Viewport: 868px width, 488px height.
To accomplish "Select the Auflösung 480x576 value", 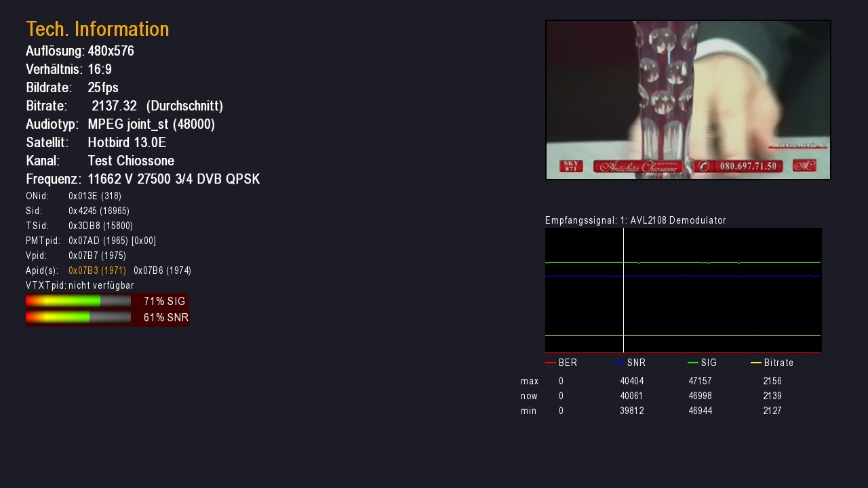I will click(x=111, y=51).
